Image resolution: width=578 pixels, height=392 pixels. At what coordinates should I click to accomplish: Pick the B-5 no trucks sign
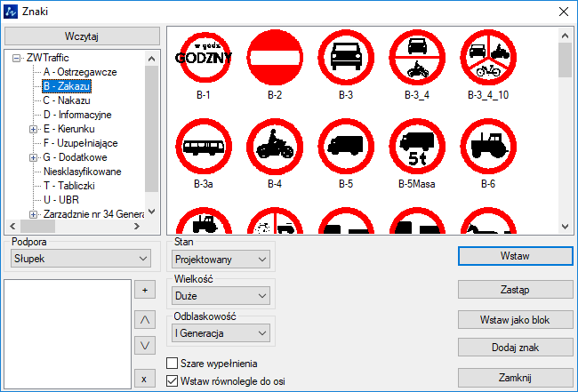click(346, 148)
